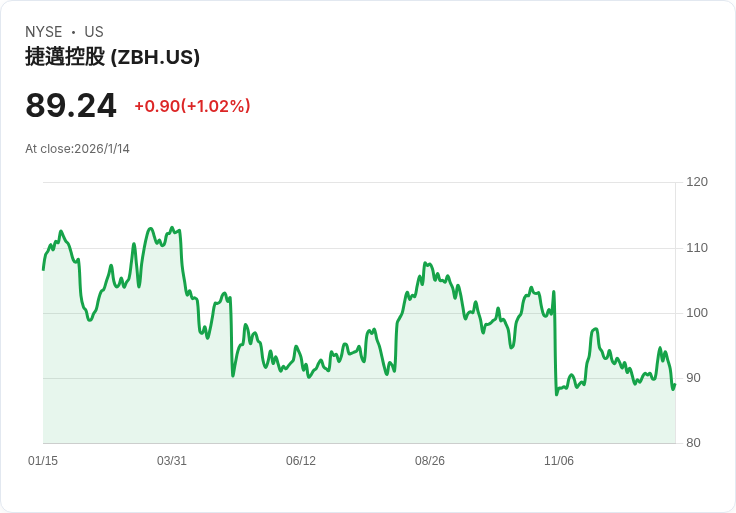Click the US market label
Viewport: 736px width, 513px height.
click(x=94, y=32)
